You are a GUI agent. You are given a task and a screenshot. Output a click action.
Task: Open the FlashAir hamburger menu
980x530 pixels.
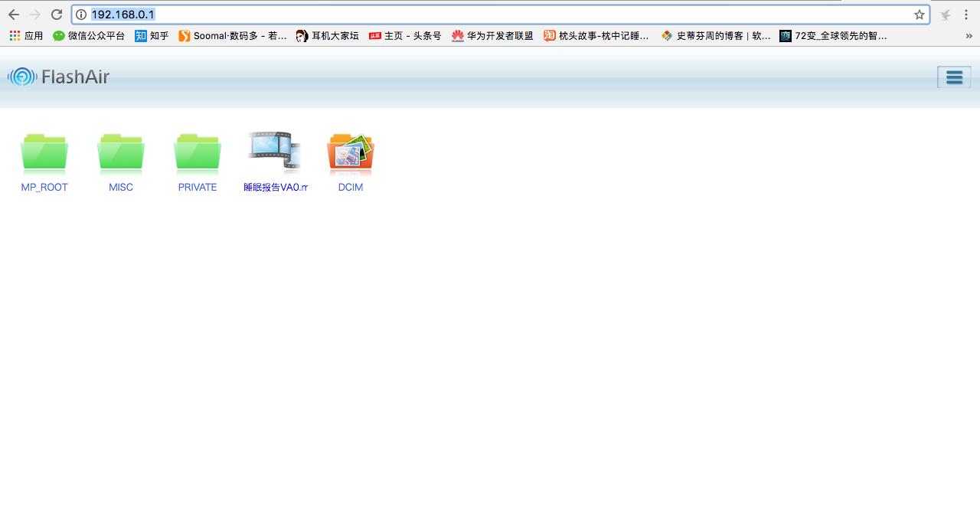[x=953, y=77]
